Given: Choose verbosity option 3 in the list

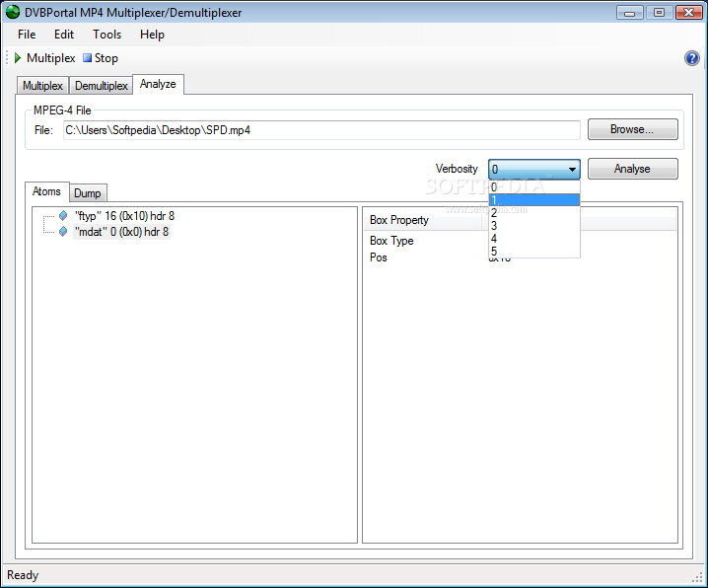Looking at the screenshot, I should (534, 225).
